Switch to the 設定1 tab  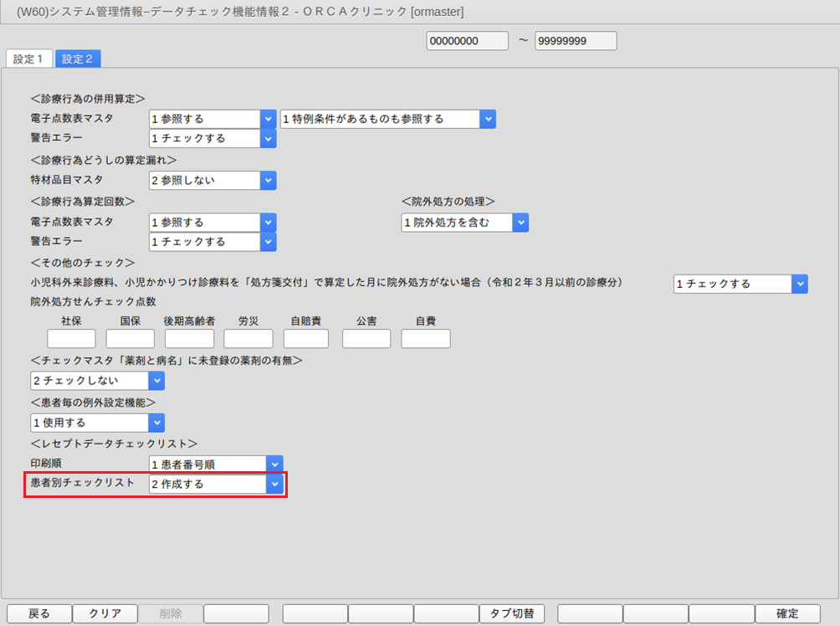(28, 59)
